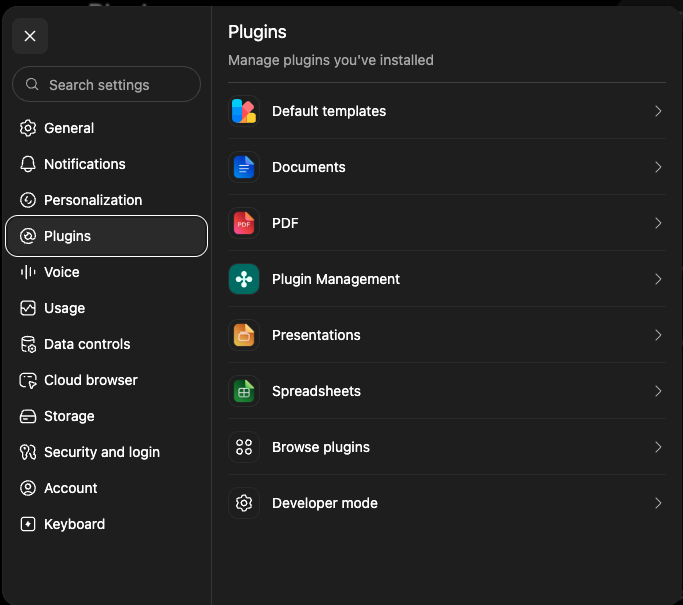Image resolution: width=683 pixels, height=605 pixels.
Task: Go to Usage settings label
Action: (64, 308)
